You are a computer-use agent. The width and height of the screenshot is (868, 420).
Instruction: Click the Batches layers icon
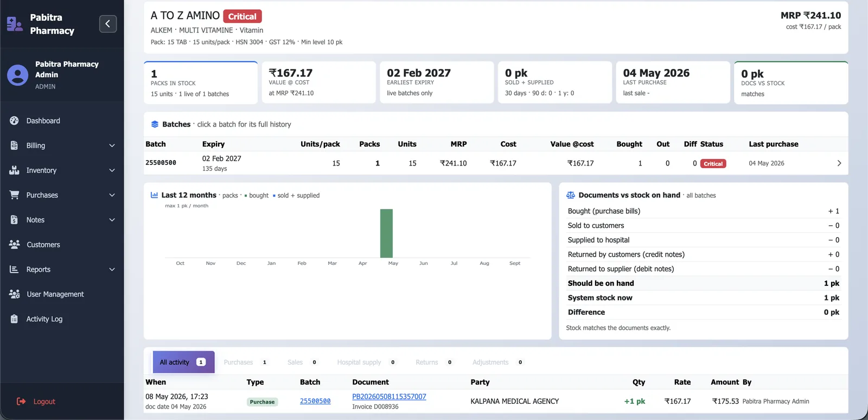155,124
